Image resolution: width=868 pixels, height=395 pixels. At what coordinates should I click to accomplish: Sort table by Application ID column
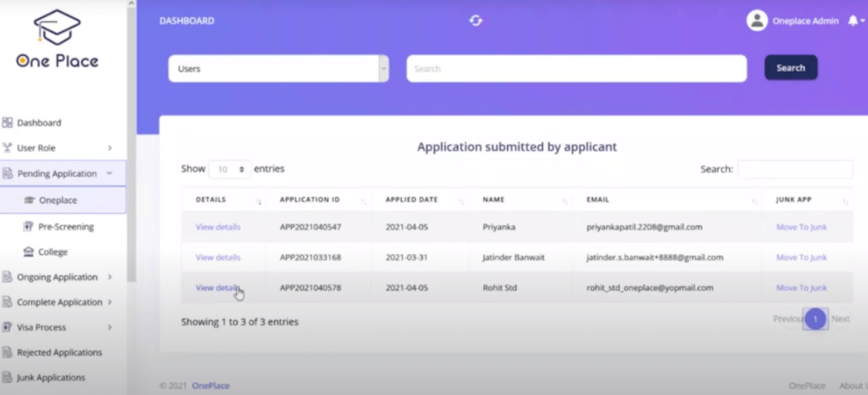(319, 200)
